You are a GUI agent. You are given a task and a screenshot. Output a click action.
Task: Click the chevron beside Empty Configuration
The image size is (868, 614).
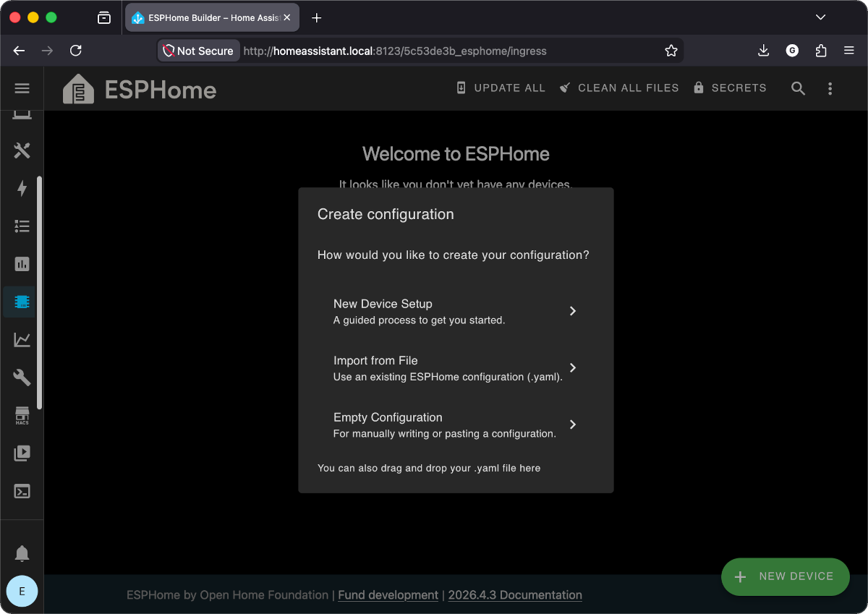(572, 425)
